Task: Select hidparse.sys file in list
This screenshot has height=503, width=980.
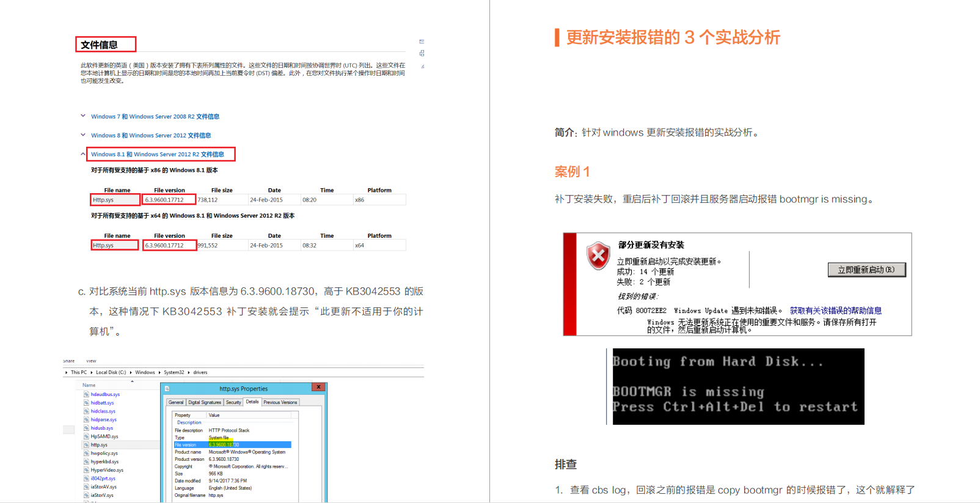Action: 103,420
